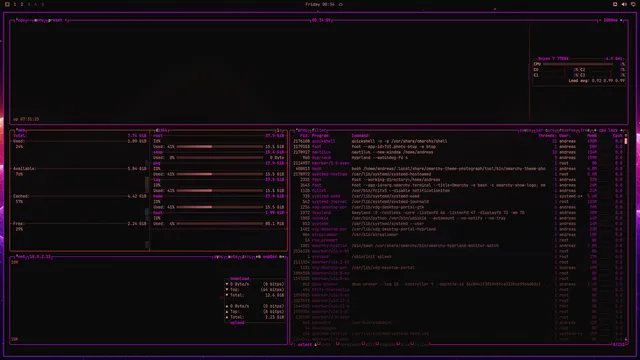Switch to workspace 5 in top bar
The image size is (640, 360).
pos(42,4)
